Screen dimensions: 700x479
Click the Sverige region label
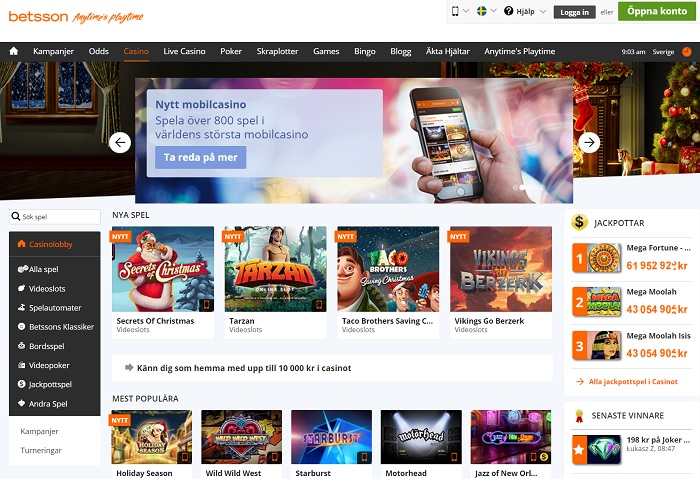663,52
